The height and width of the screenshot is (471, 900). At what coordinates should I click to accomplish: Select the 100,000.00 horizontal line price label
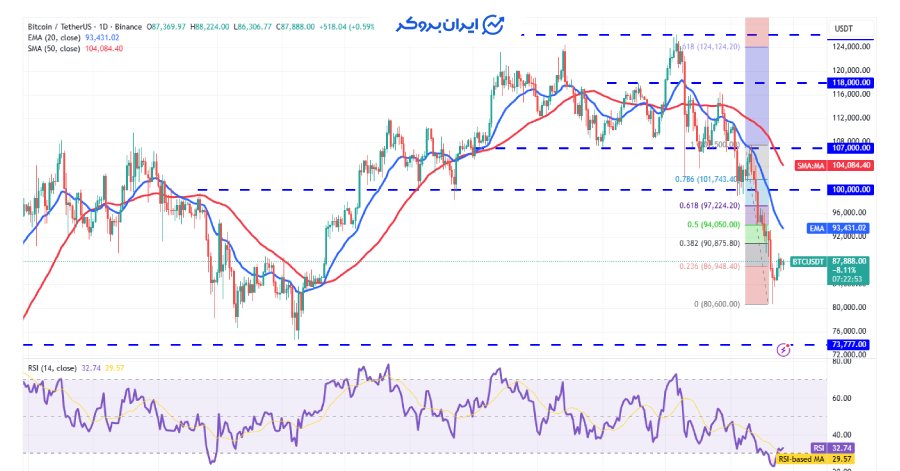[x=850, y=189]
